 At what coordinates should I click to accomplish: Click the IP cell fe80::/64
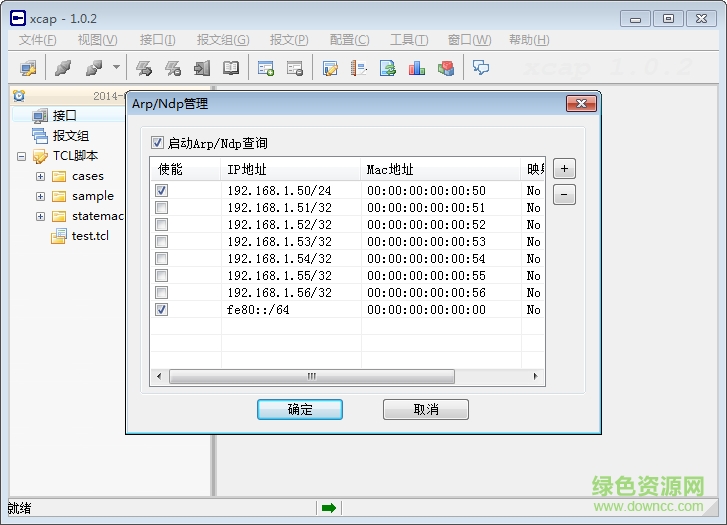[x=258, y=309]
